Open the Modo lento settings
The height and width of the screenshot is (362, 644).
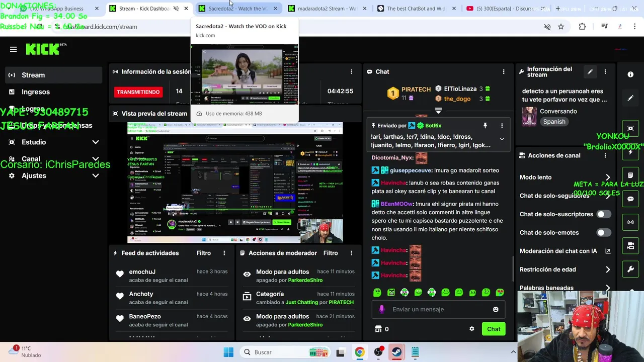coord(565,177)
